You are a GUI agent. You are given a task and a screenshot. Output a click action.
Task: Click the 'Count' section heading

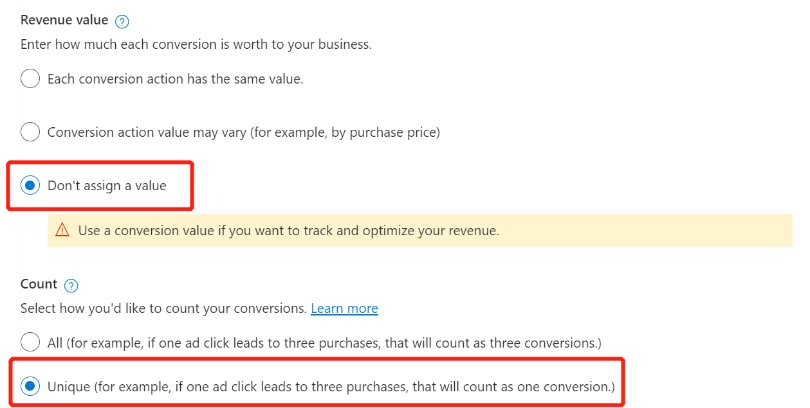(x=39, y=284)
